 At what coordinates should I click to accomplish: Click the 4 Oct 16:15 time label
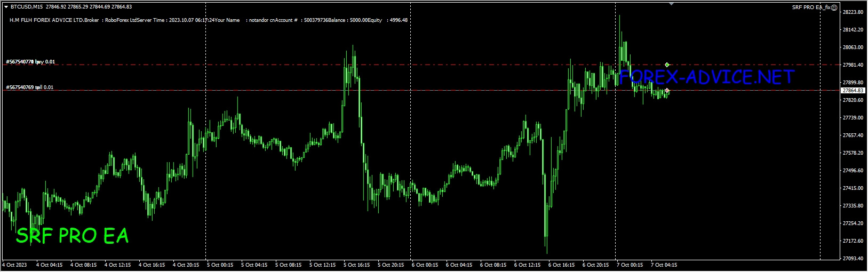[152, 265]
